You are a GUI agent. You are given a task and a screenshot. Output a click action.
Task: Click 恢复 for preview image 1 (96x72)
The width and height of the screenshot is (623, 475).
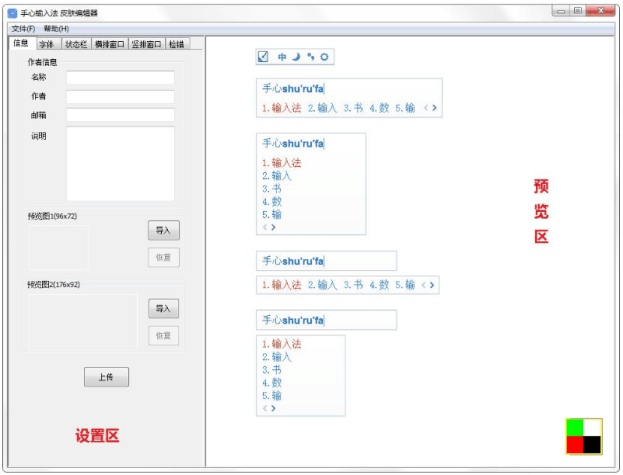click(x=164, y=257)
